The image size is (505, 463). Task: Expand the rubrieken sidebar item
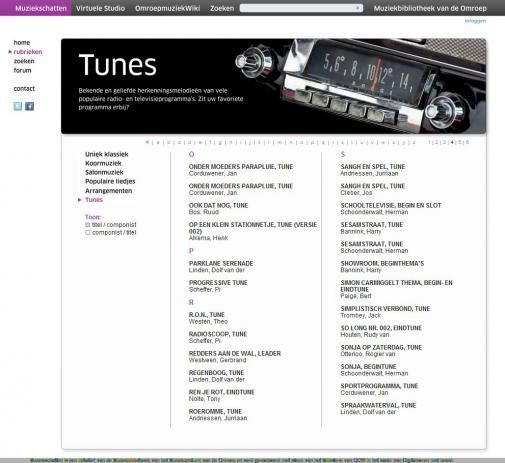28,52
